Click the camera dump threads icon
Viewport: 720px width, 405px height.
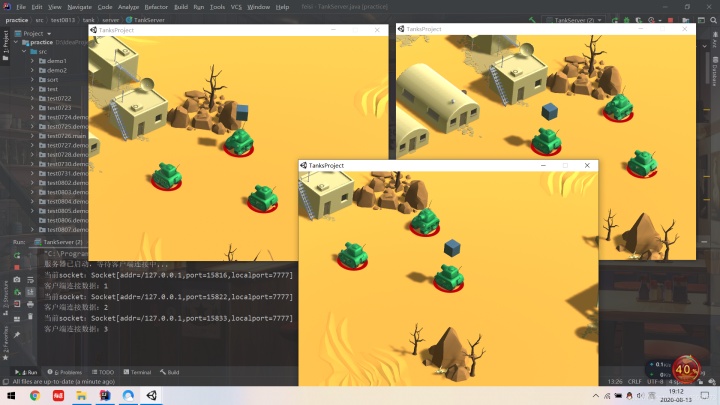[x=17, y=280]
